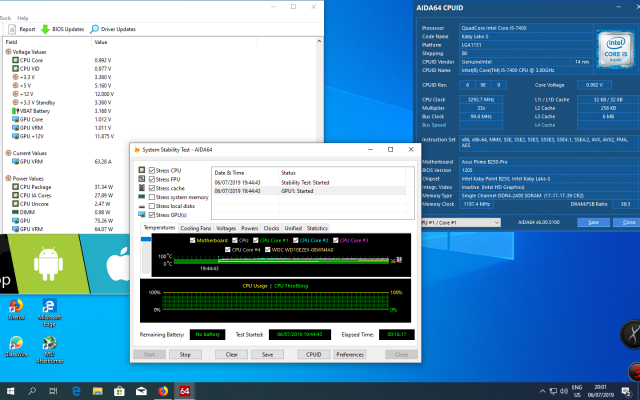Open the Windows Start menu

coord(10,391)
